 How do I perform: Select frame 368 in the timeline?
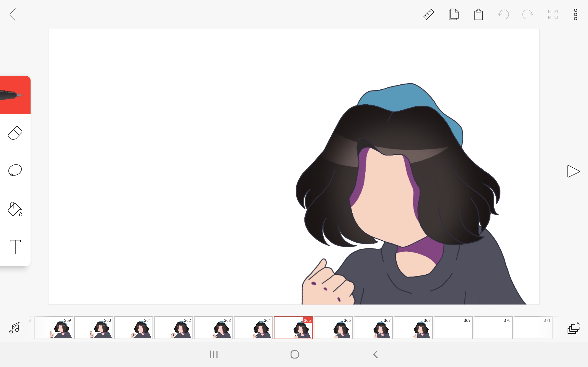(x=413, y=328)
